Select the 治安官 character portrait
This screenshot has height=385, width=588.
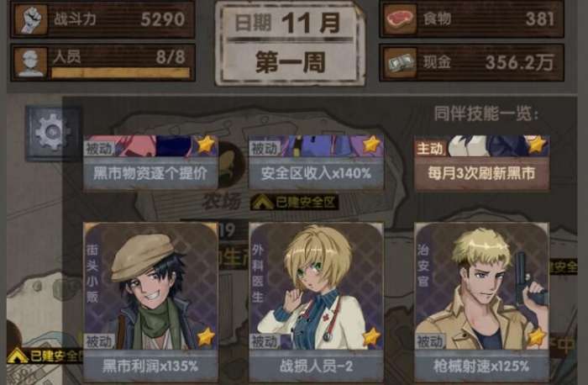tap(481, 286)
